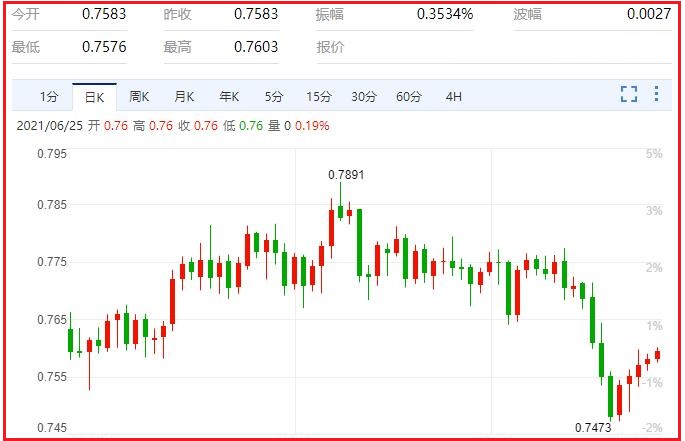Click the 0.7891 peak price label
The width and height of the screenshot is (685, 441).
(x=346, y=175)
